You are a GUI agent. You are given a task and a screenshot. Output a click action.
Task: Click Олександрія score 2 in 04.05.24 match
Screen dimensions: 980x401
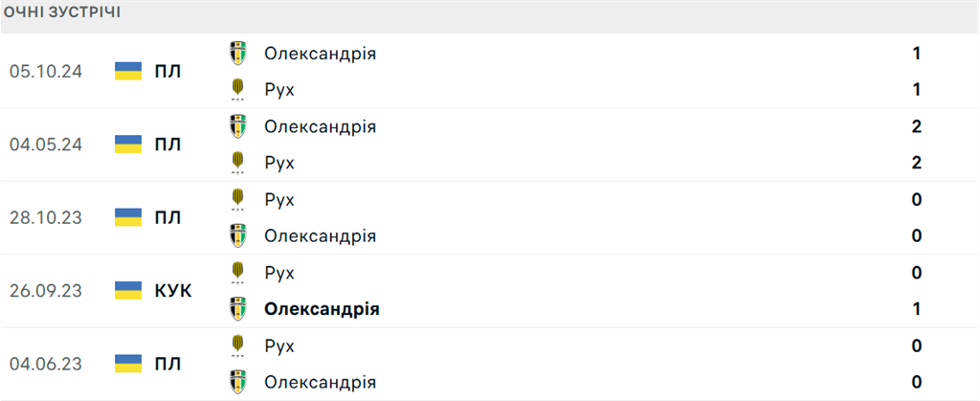click(x=916, y=126)
